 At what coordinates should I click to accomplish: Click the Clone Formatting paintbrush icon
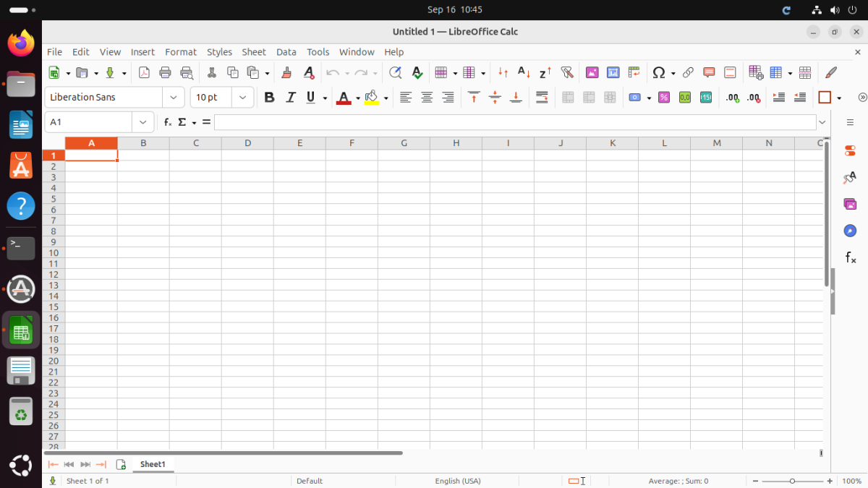tap(286, 72)
